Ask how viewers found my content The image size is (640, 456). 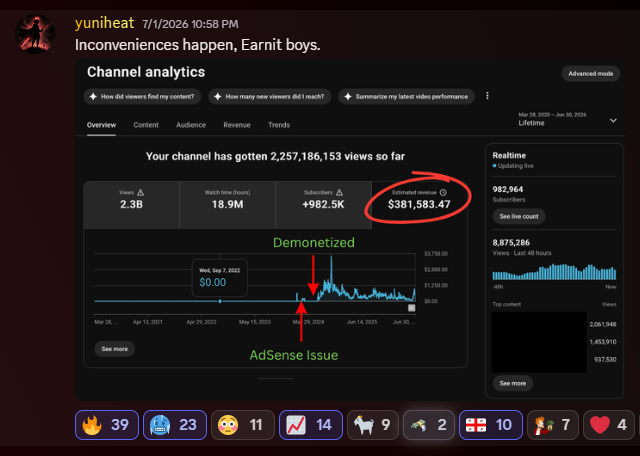coord(142,97)
